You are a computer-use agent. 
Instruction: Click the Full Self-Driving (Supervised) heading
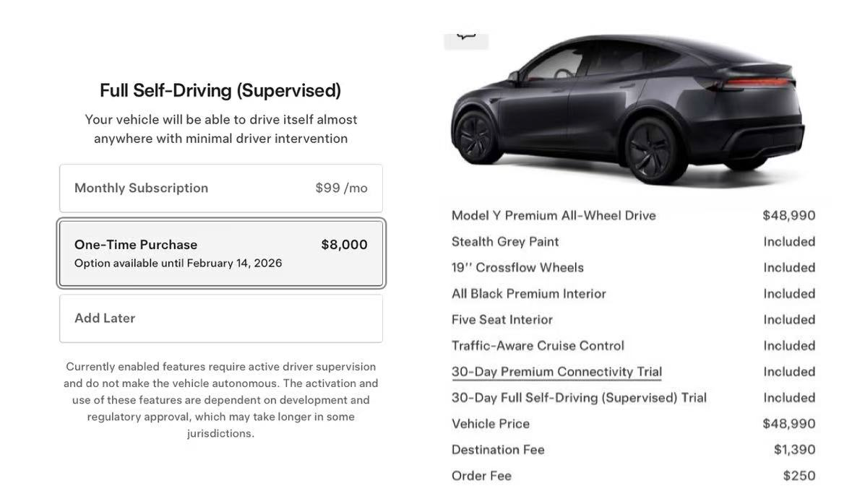click(220, 90)
